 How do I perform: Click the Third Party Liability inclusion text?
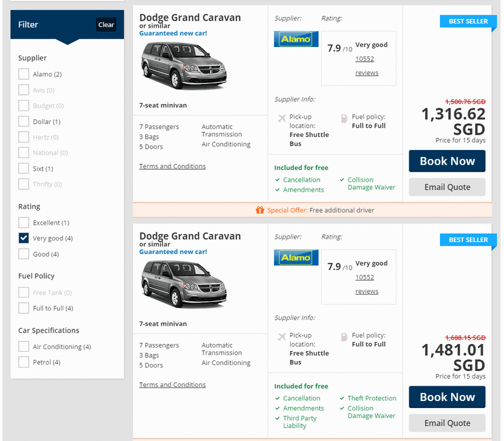coord(299,422)
